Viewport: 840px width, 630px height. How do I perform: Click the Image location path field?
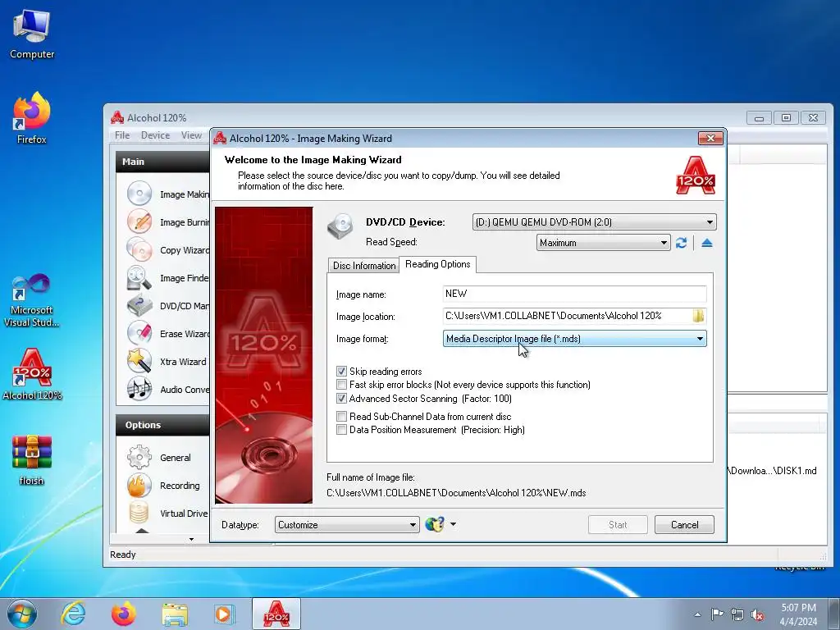568,316
